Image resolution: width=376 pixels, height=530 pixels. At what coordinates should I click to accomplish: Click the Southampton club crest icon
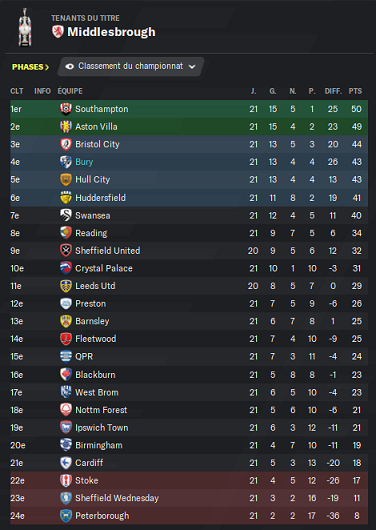(66, 109)
